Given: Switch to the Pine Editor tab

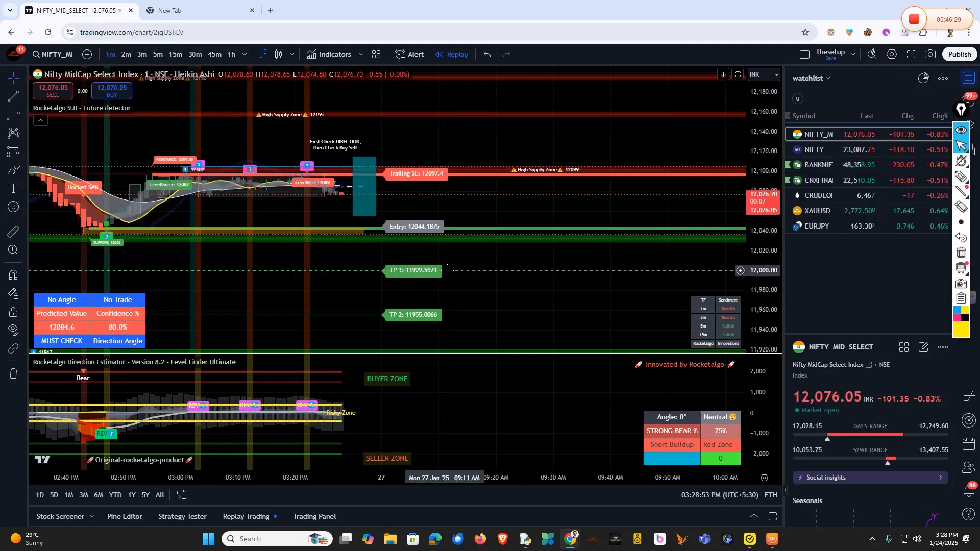Looking at the screenshot, I should tap(124, 516).
